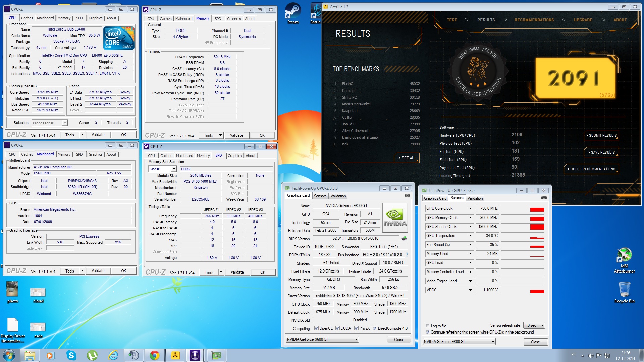Open the MSI Afterburner desktop icon

click(624, 260)
